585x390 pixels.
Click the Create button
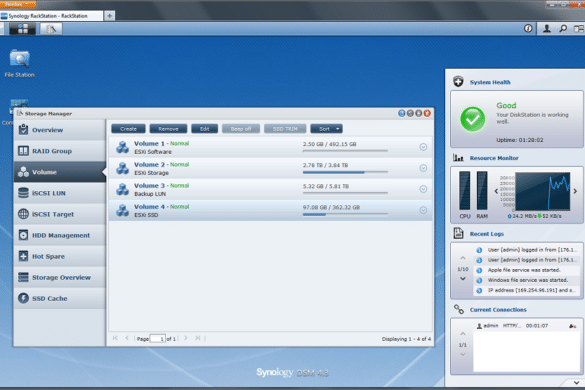128,129
